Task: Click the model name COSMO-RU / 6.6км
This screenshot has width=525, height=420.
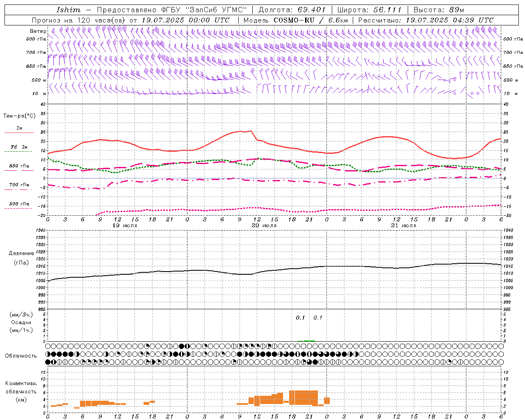Action: 311,20
